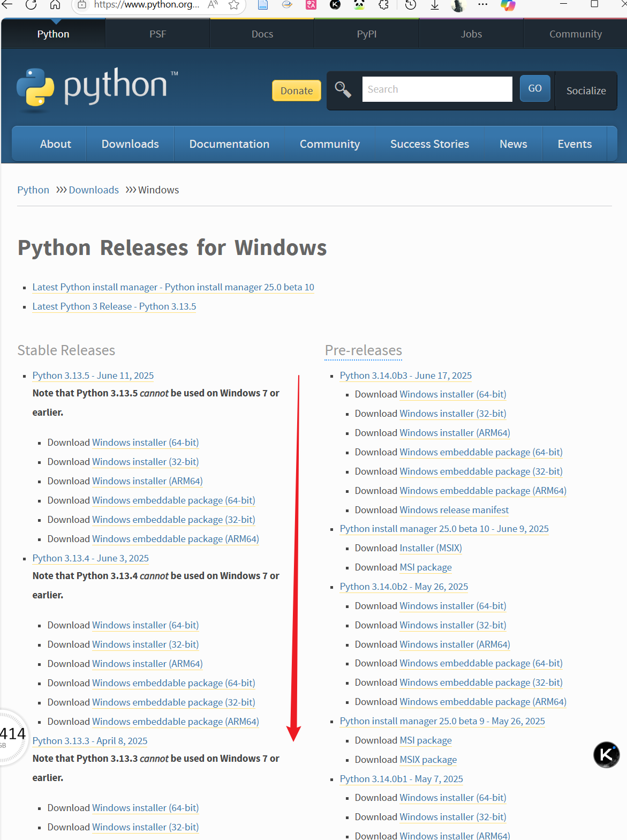Viewport: 627px width, 840px height.
Task: Go back using the browser back arrow
Action: [7, 5]
